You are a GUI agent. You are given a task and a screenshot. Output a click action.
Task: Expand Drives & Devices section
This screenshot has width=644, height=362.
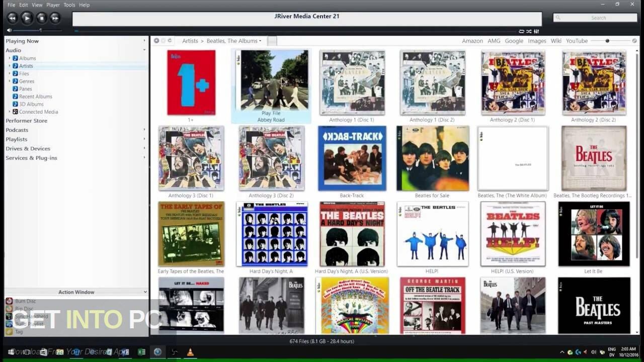pyautogui.click(x=144, y=148)
